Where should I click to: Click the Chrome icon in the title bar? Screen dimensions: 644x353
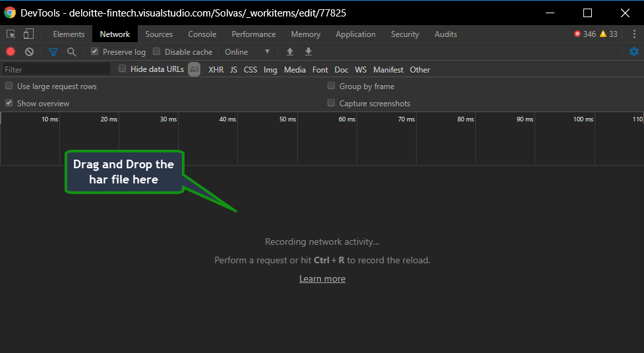[10, 13]
